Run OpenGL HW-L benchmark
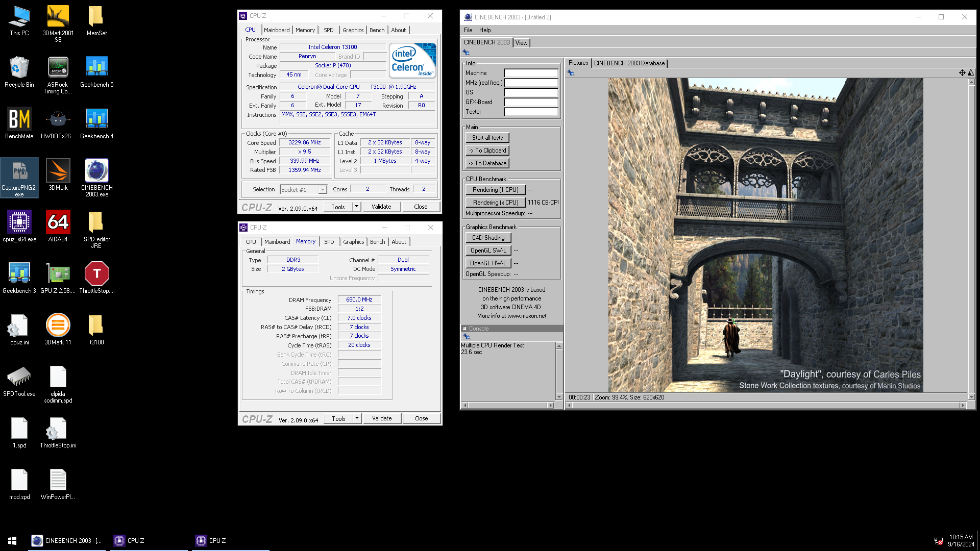The height and width of the screenshot is (551, 980). click(488, 263)
